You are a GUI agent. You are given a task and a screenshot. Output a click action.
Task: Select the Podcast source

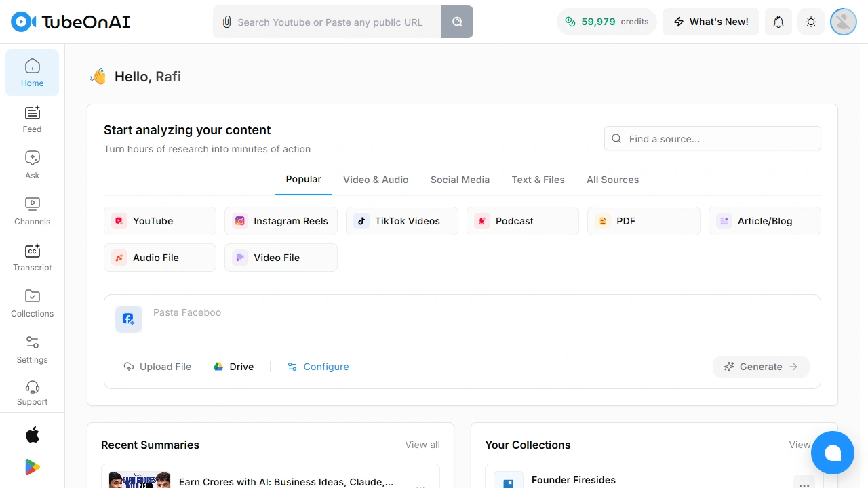tap(523, 221)
